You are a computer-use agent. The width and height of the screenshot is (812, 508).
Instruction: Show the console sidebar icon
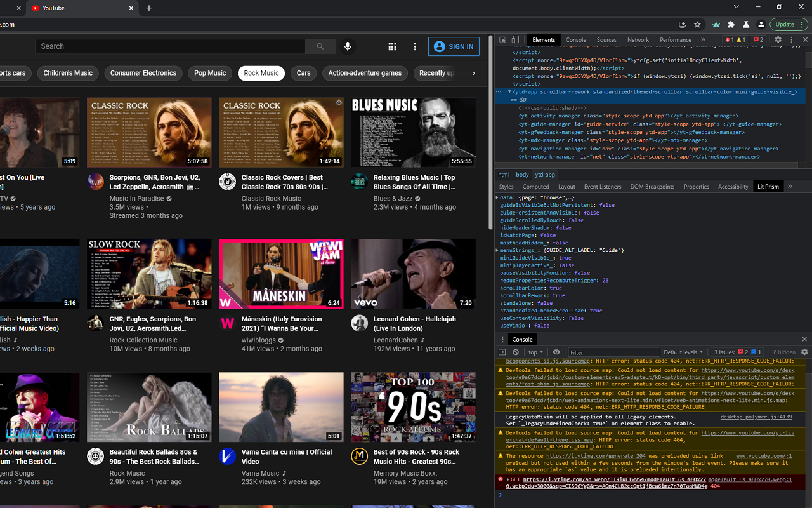click(502, 352)
